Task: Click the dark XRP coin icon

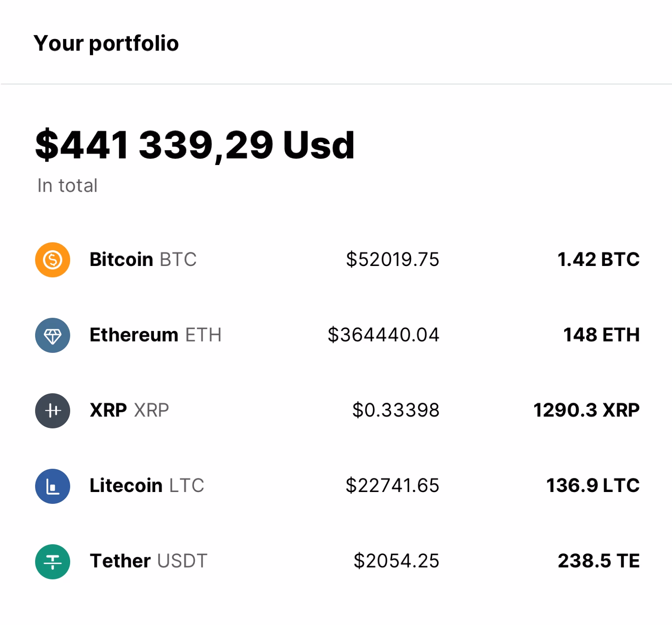Action: [x=53, y=411]
